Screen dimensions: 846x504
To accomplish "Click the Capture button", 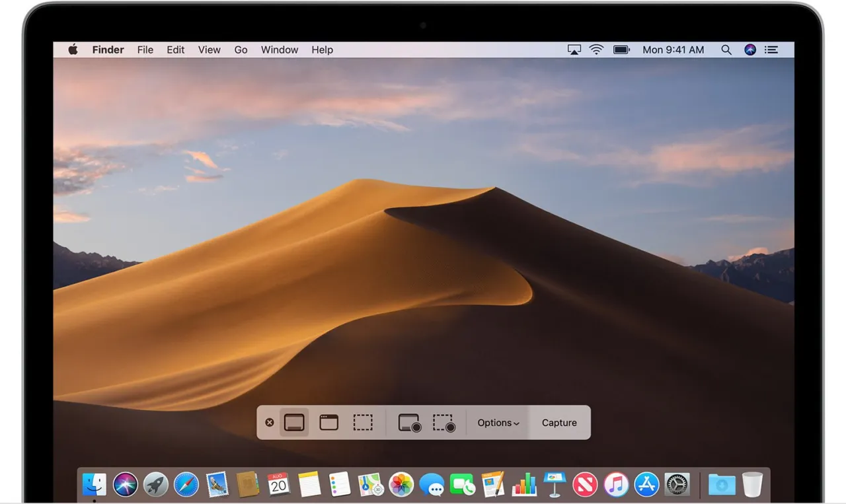I will coord(558,423).
